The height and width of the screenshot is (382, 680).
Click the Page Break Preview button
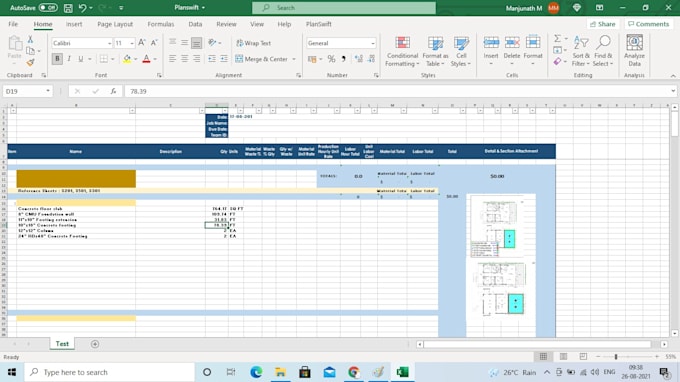[583, 356]
